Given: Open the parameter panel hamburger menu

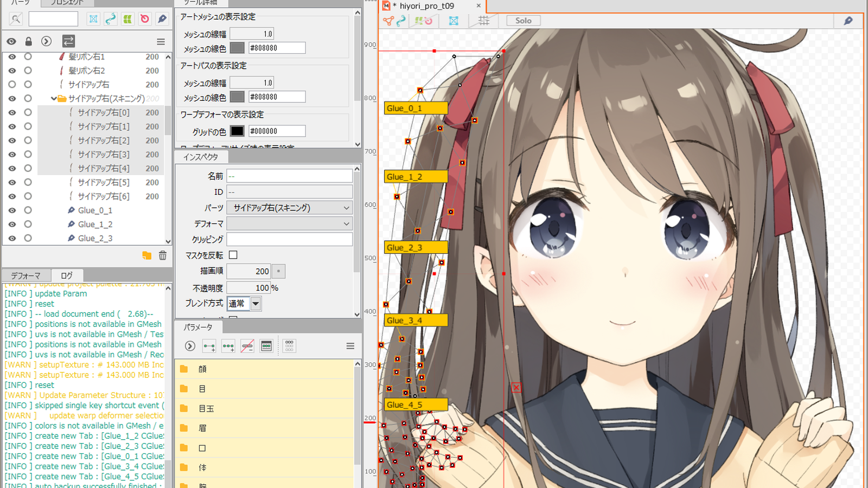Looking at the screenshot, I should 350,346.
